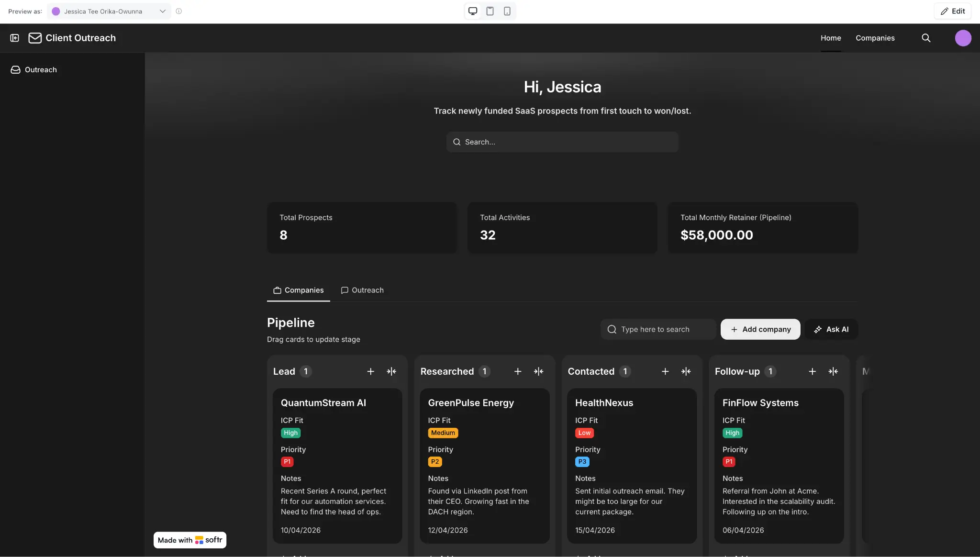980x557 pixels.
Task: Switch to mobile preview icon
Action: [507, 11]
